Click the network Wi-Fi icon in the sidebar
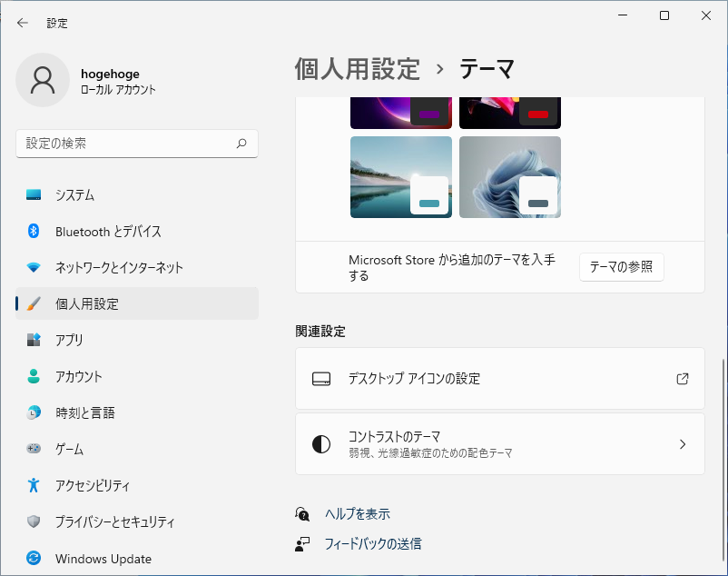 coord(34,268)
